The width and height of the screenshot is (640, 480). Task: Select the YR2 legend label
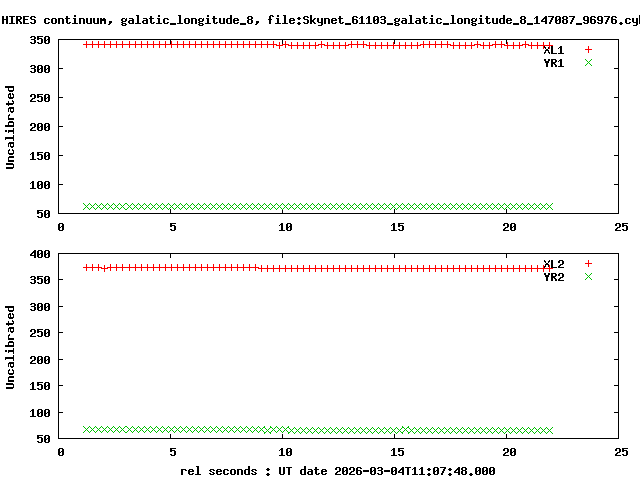pyautogui.click(x=554, y=277)
